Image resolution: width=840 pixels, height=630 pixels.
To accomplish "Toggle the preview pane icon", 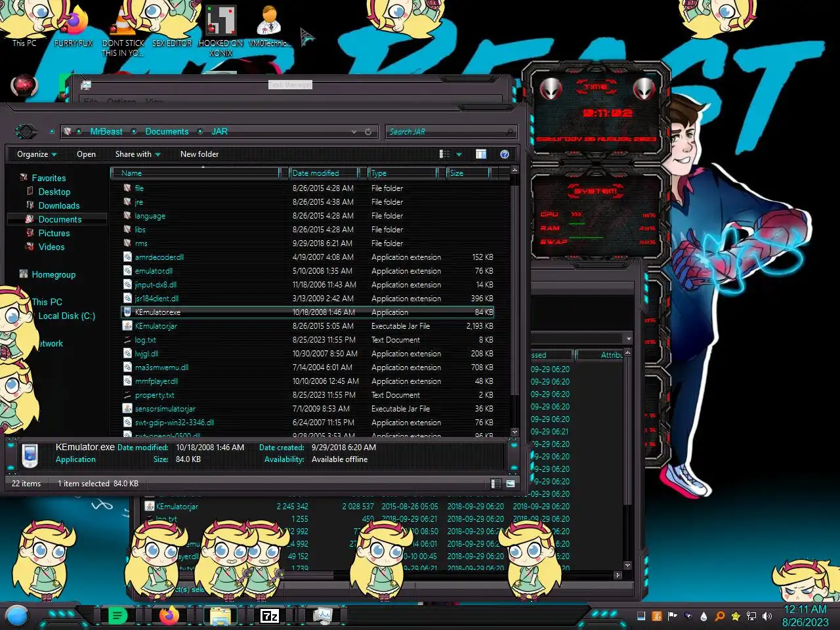I will (481, 154).
